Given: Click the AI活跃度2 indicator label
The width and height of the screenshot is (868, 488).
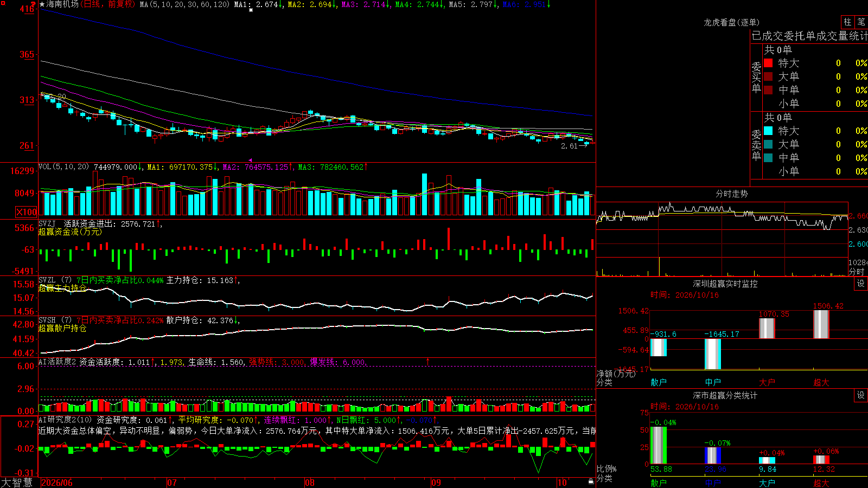Looking at the screenshot, I should tap(58, 362).
